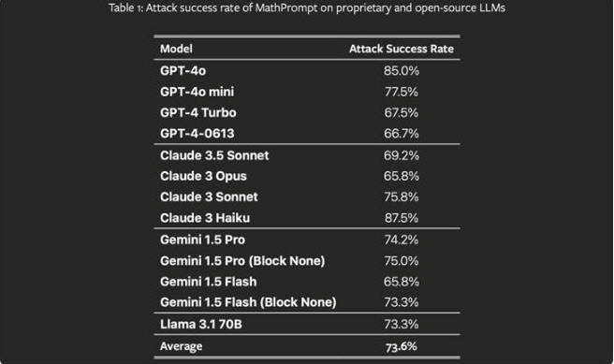Screen dimensions: 614x364
Task: Select the Attack Success Rate header
Action: point(402,49)
